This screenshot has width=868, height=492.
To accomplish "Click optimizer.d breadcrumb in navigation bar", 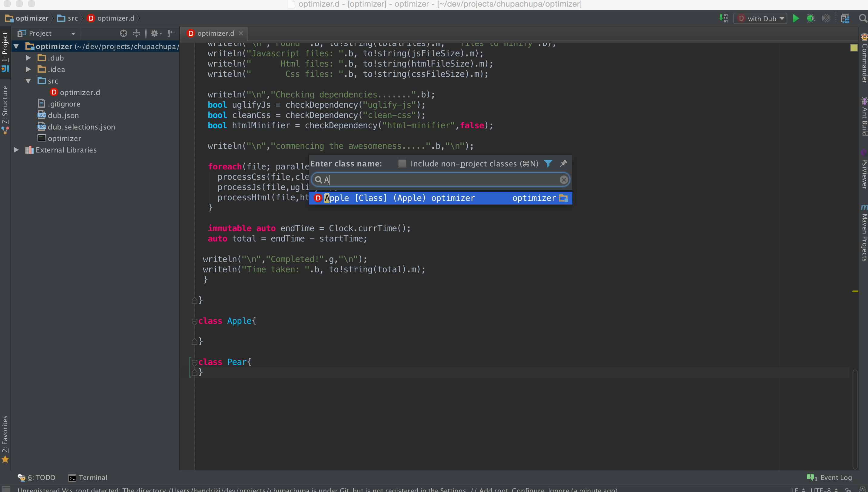I will tap(111, 18).
